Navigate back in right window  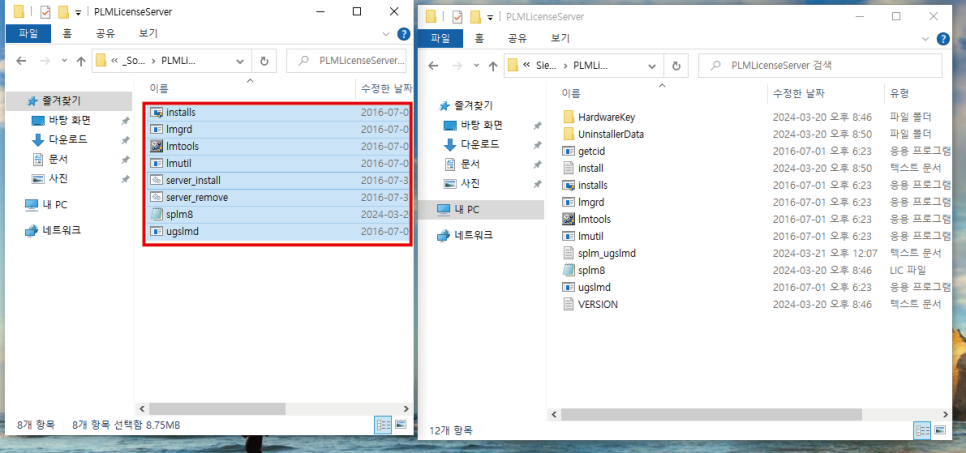433,65
